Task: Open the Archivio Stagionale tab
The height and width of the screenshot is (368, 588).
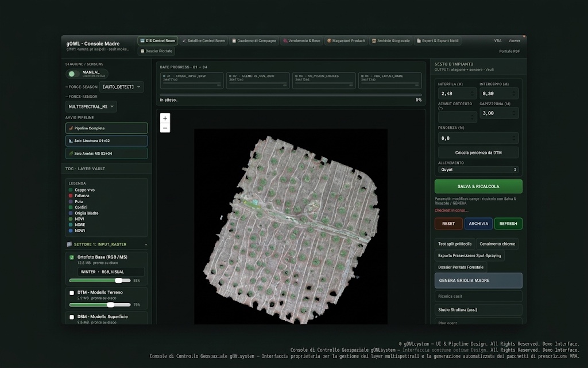Action: pos(390,41)
